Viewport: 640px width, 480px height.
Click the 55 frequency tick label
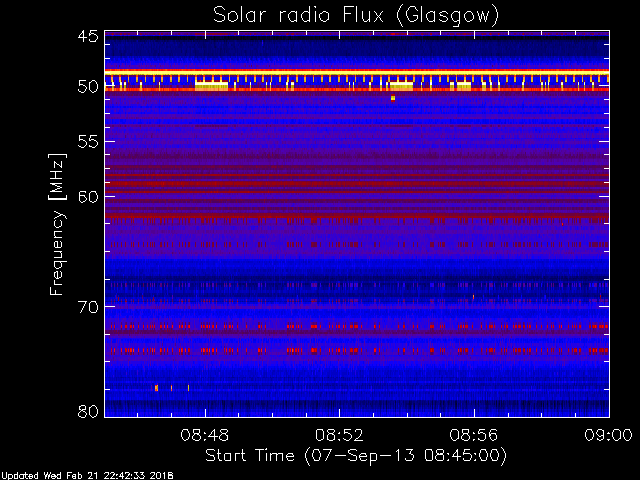pos(88,142)
